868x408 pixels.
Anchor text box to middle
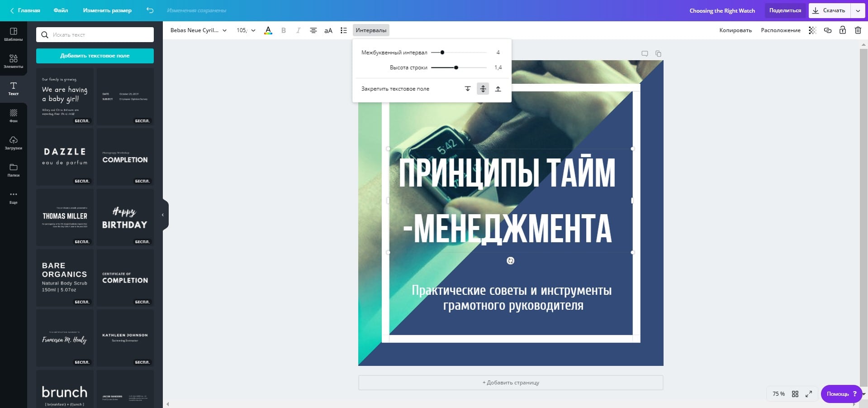coord(483,89)
